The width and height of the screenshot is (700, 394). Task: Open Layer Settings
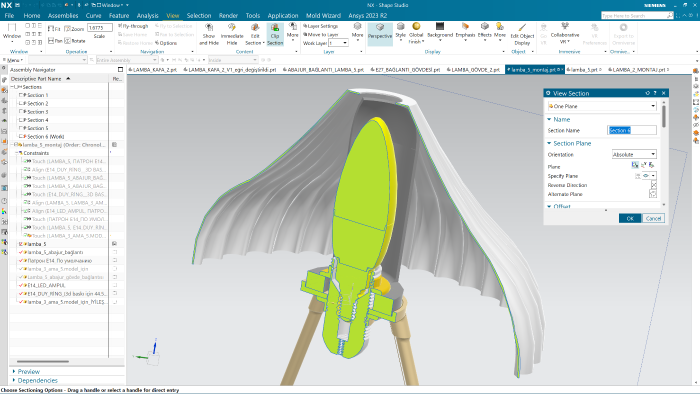tap(321, 26)
